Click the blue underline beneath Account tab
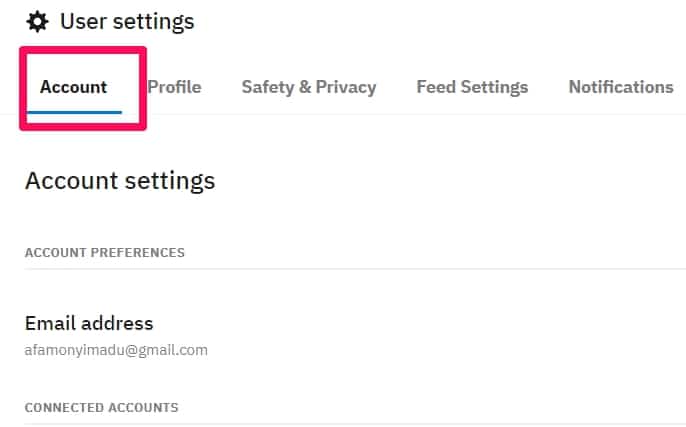The height and width of the screenshot is (427, 686). click(74, 112)
